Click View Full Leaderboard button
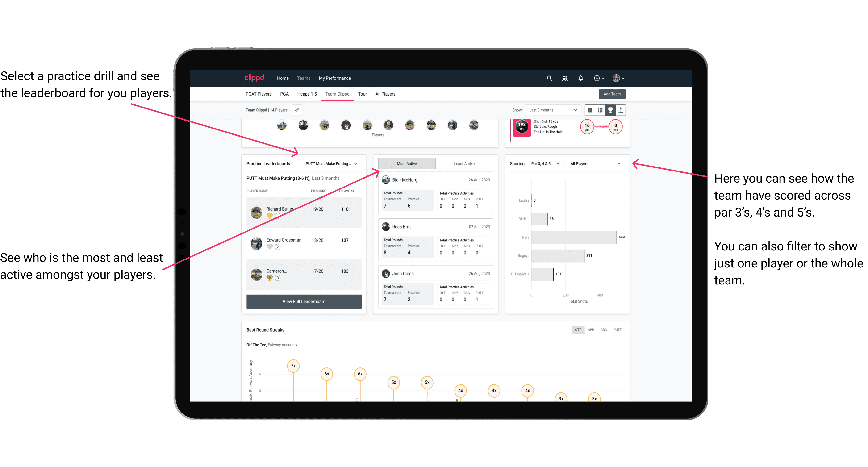 coord(304,301)
